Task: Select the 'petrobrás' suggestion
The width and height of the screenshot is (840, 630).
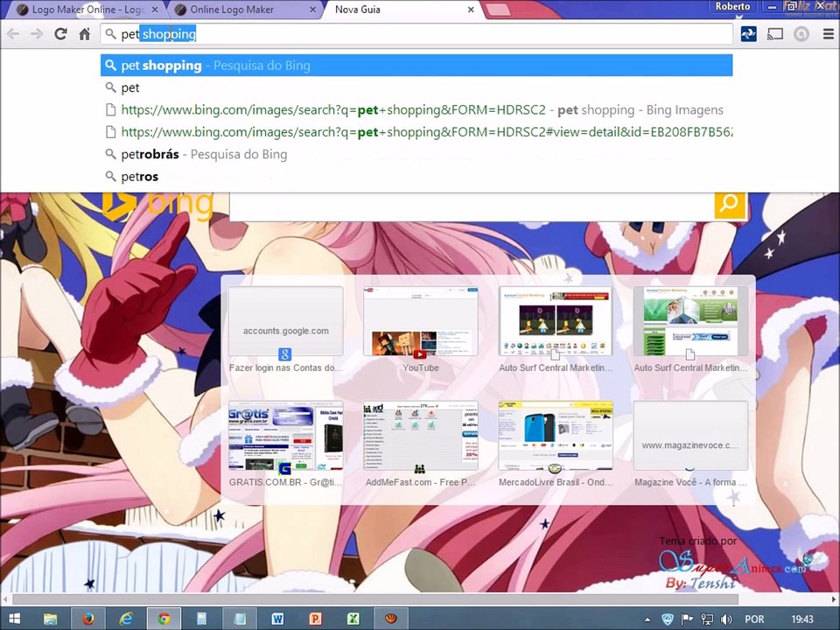Action: [416, 154]
